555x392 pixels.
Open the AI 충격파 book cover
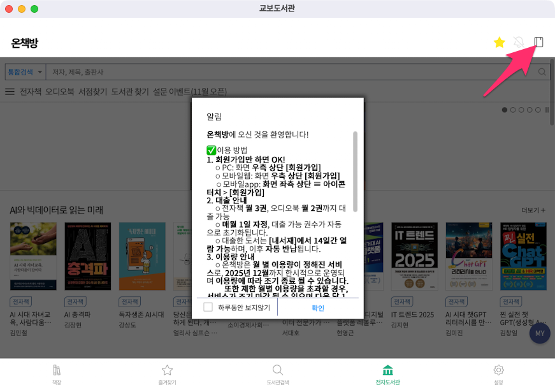88,256
